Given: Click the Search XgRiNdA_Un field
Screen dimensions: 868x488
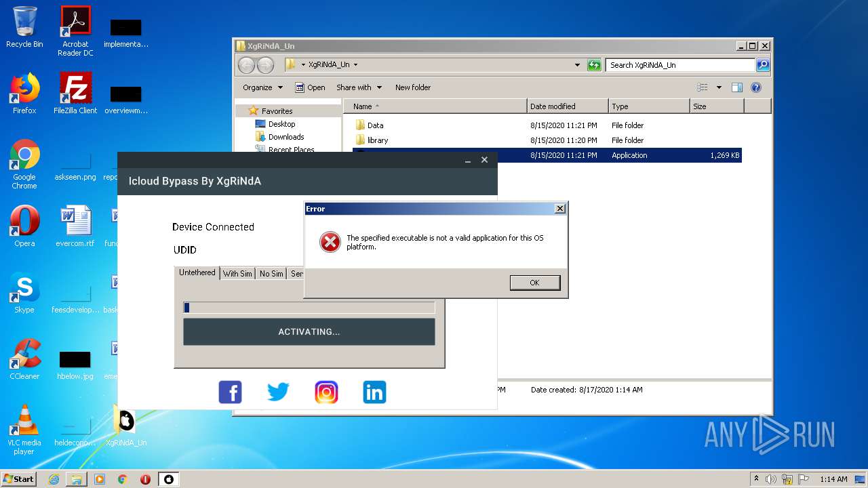Looking at the screenshot, I should (680, 65).
